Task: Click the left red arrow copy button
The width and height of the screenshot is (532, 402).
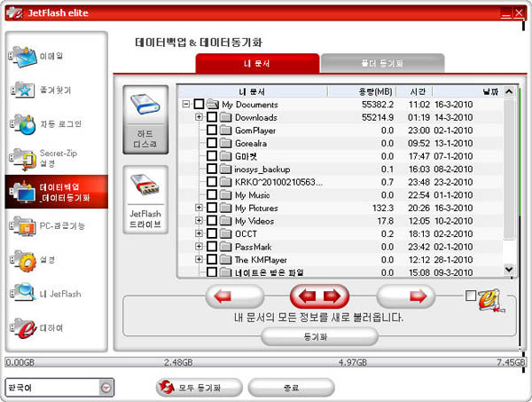Action: pos(234,296)
